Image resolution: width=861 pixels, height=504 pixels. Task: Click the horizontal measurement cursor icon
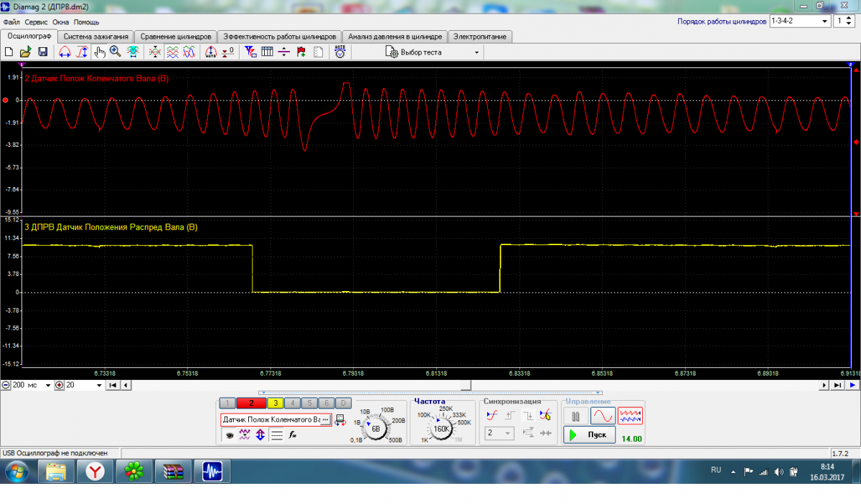[283, 52]
